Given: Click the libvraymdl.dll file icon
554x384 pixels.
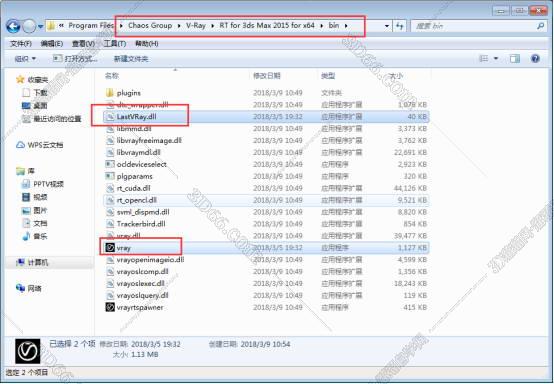Looking at the screenshot, I should (110, 153).
